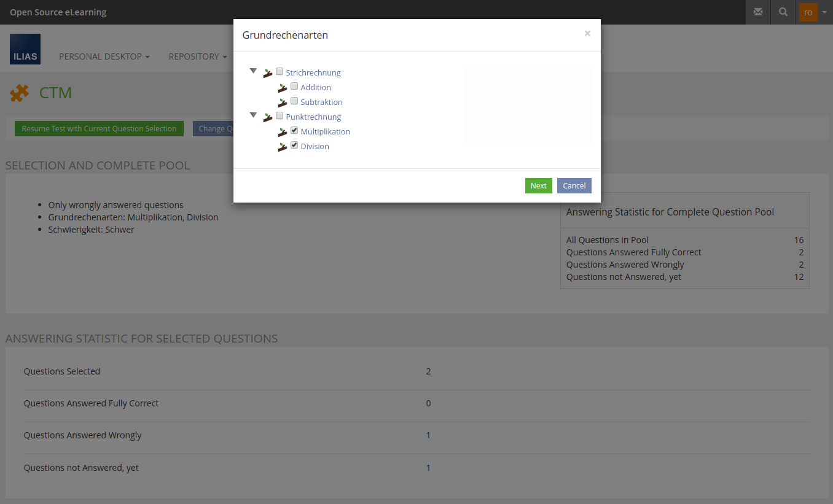Cancel the Grundrechenarten dialog

574,186
